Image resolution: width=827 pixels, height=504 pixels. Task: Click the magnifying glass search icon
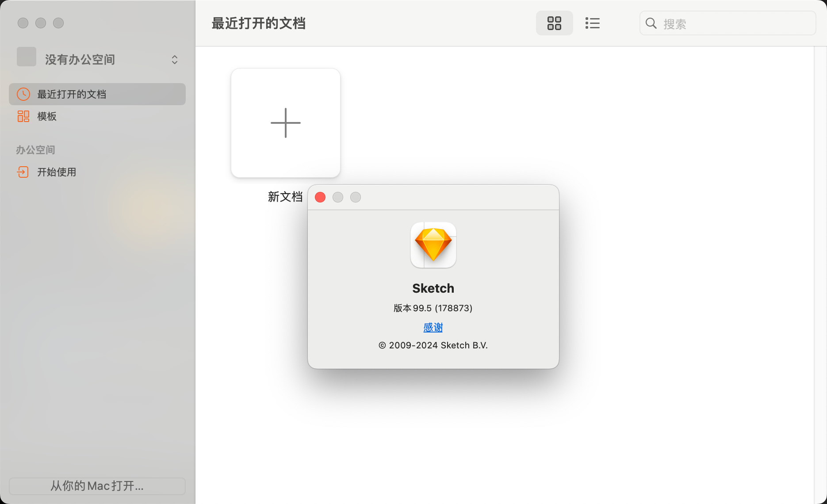651,23
